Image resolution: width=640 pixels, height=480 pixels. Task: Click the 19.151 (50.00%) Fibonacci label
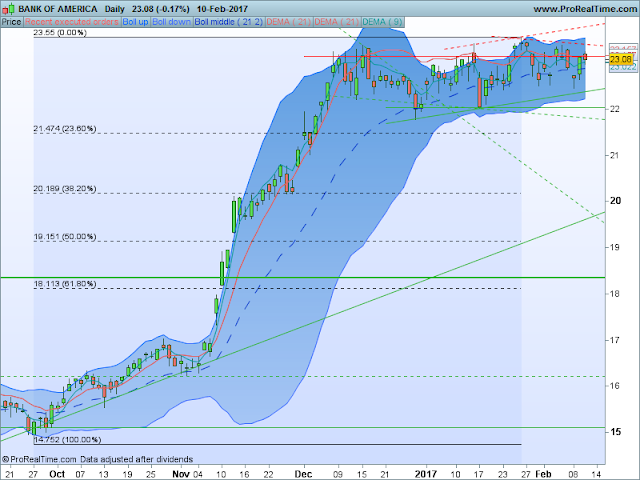point(65,237)
